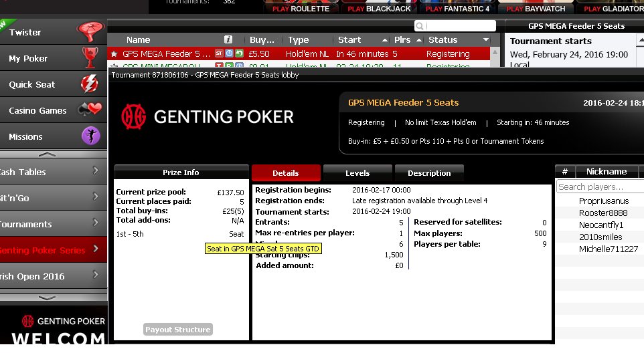Switch to Description tab
The width and height of the screenshot is (644, 361).
tap(429, 173)
